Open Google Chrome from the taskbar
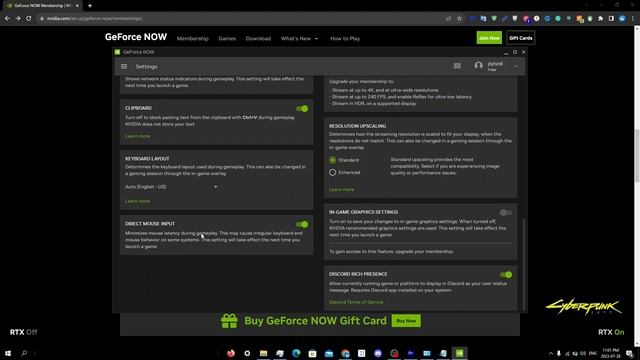The width and height of the screenshot is (640, 360). point(345,353)
